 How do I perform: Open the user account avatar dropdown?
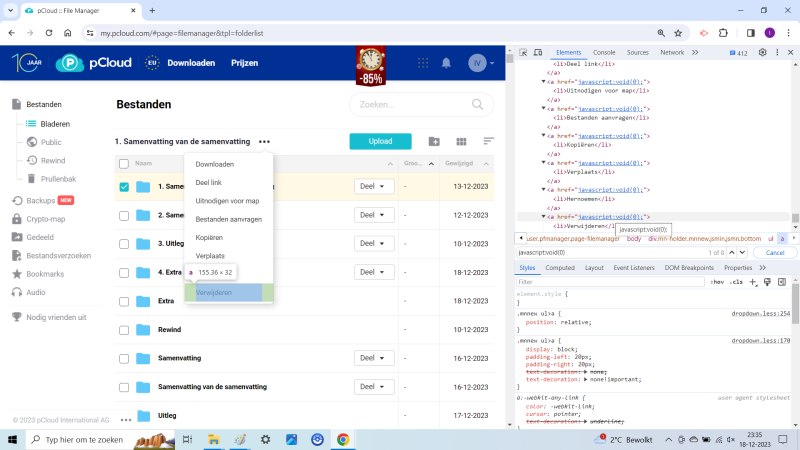coord(479,63)
